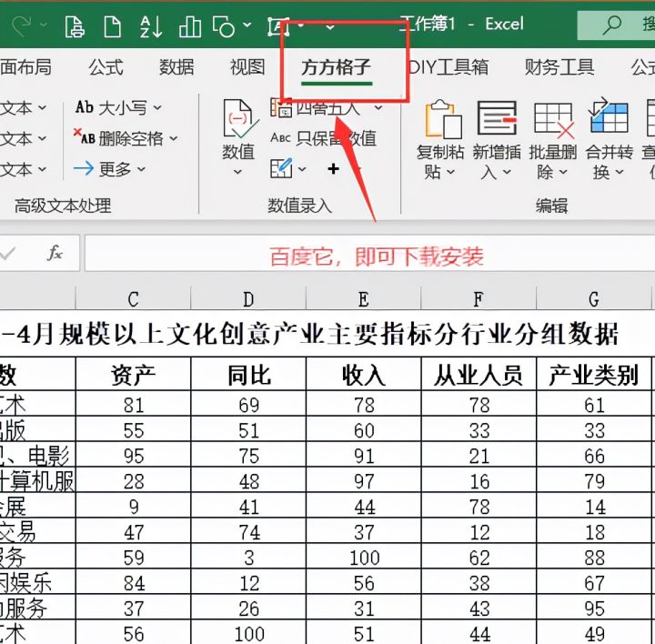
Task: Select the cell with value 97
Action: click(363, 480)
